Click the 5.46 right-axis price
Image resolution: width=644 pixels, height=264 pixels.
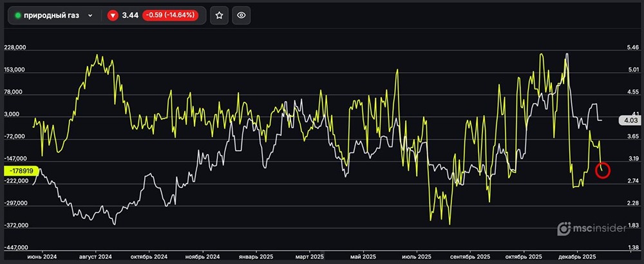633,48
